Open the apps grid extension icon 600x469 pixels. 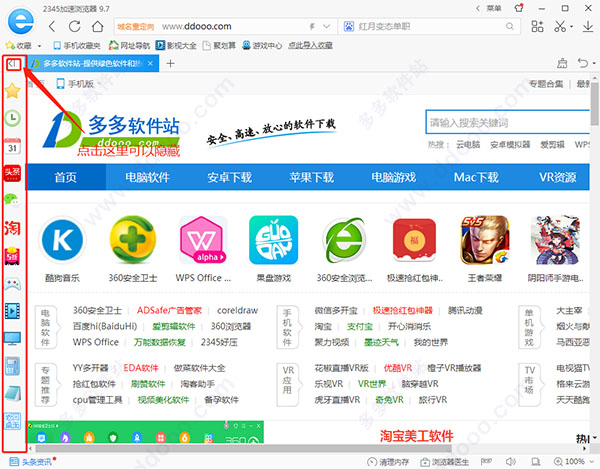click(x=537, y=26)
